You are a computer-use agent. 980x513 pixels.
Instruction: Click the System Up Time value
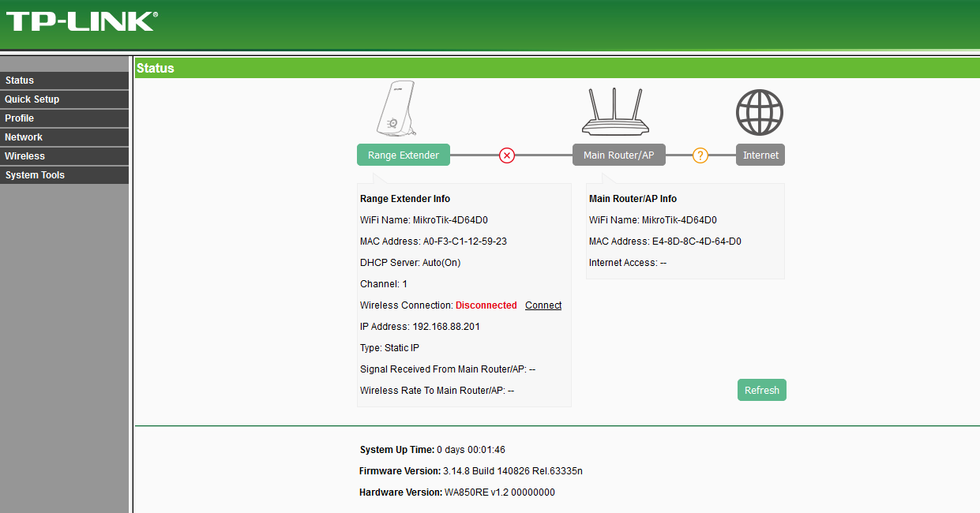471,450
